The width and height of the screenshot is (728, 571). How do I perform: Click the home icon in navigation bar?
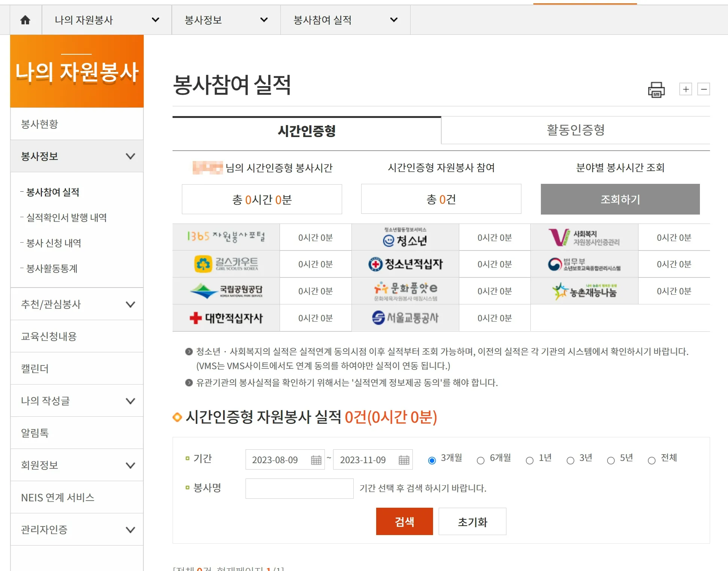point(25,20)
